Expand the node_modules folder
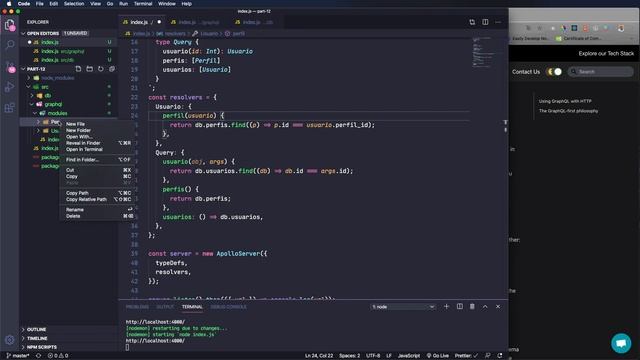 (29, 78)
